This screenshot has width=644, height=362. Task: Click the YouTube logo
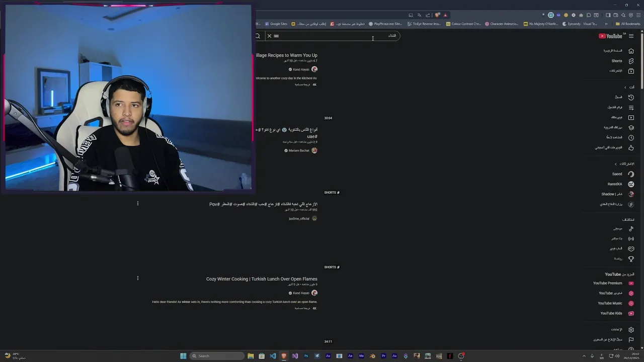coord(611,36)
